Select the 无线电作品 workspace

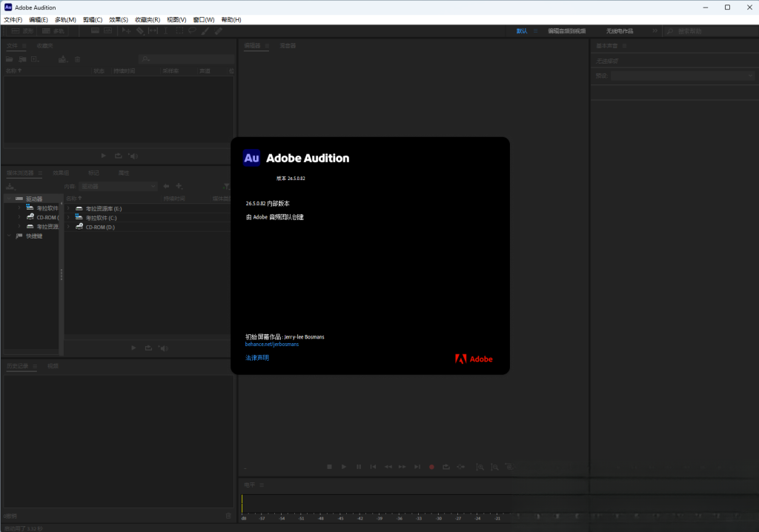click(x=620, y=30)
